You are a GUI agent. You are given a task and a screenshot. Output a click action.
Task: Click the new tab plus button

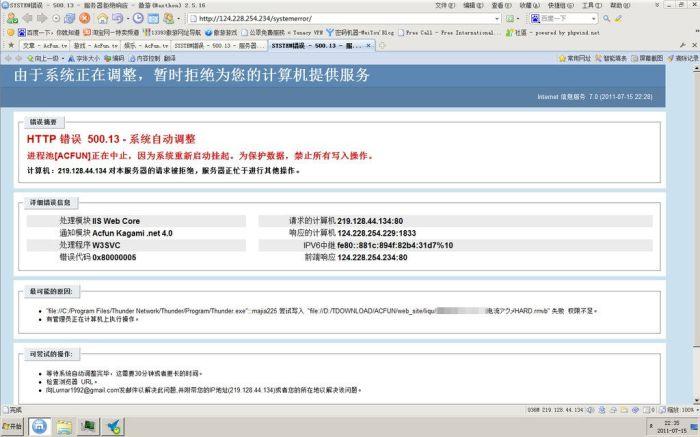[x=382, y=46]
